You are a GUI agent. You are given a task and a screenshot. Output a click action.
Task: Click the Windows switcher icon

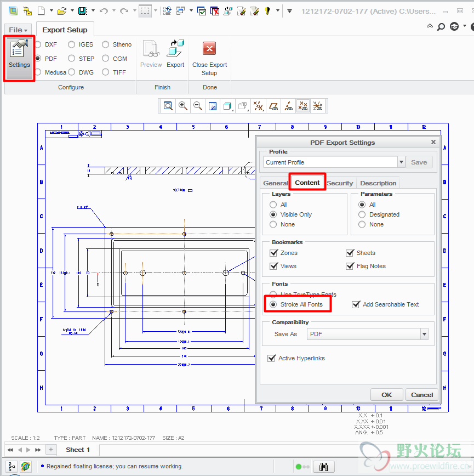click(x=181, y=11)
